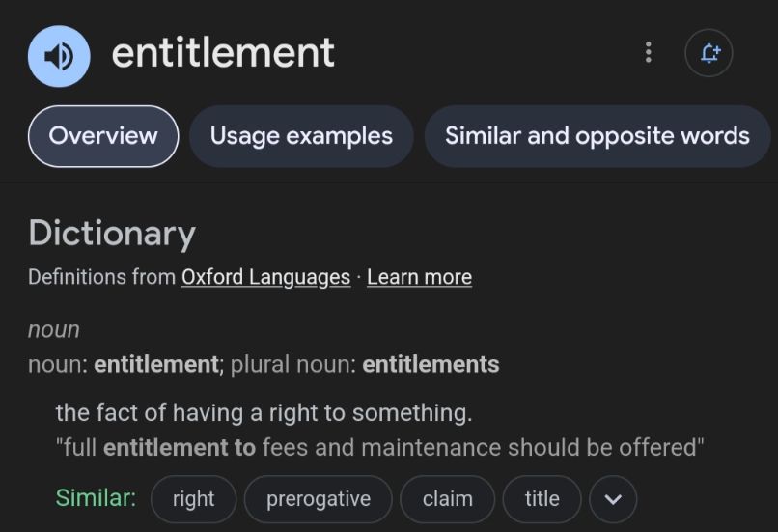Choose the 'prerogative' synonym chip

[x=318, y=499]
